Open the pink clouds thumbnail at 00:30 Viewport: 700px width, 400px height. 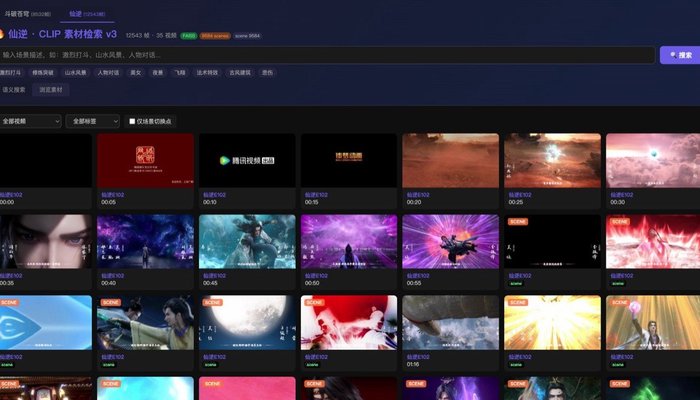click(653, 160)
